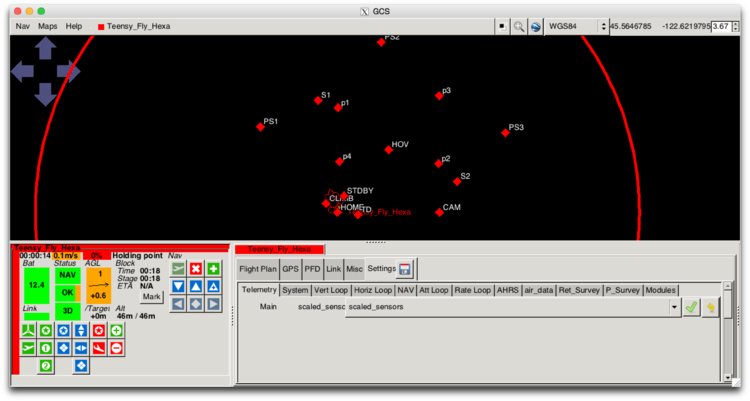
Task: Click the green 3D GPS status indicator
Action: point(67,311)
